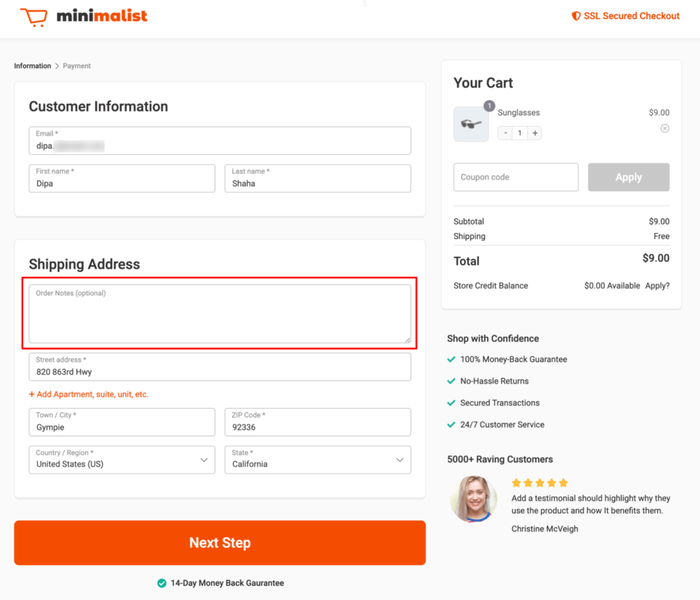Remove Sunglasses using the X icon
Screen dimensions: 700x600
coord(664,128)
